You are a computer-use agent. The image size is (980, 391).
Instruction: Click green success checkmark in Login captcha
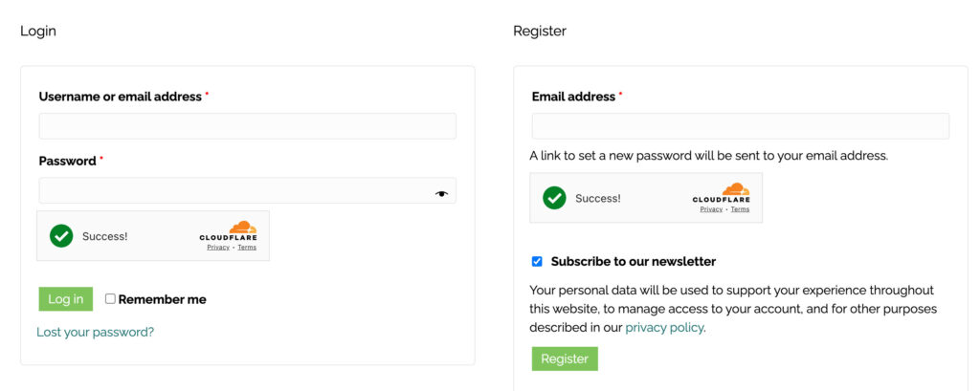(61, 235)
